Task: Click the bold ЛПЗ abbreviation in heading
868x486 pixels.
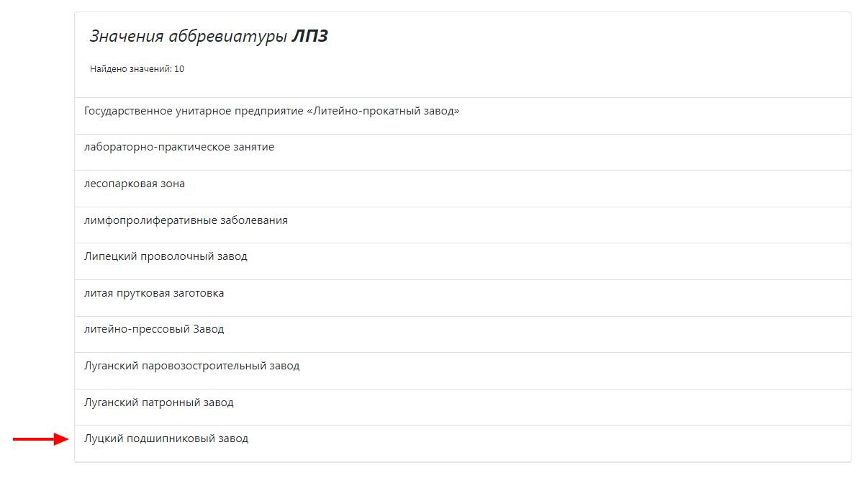Action: click(309, 36)
